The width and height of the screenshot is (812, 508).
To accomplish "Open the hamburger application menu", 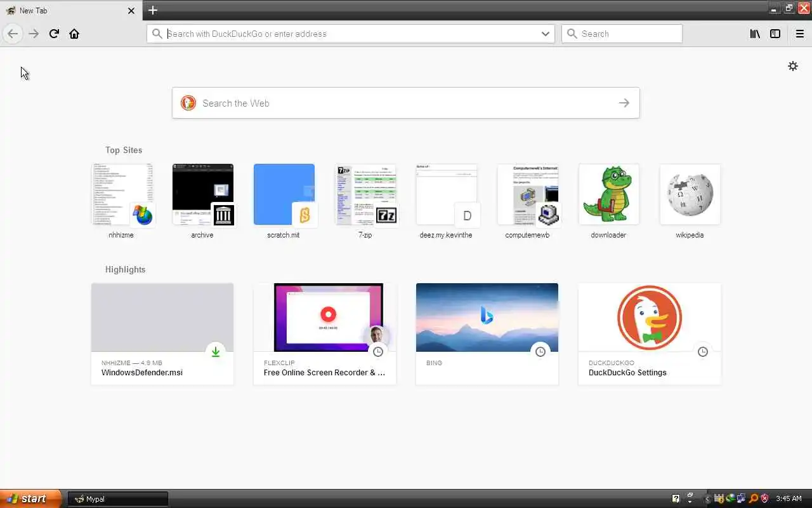I will pos(800,34).
